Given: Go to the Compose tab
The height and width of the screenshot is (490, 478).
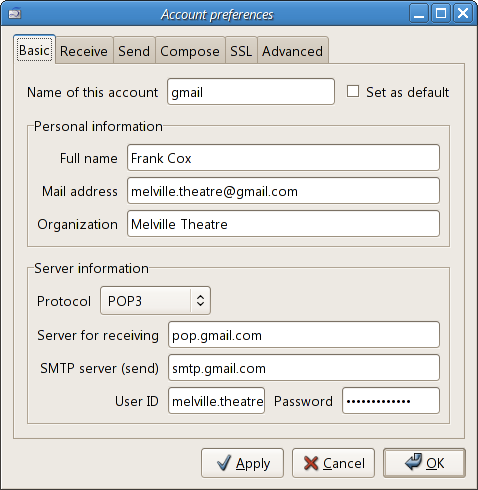Looking at the screenshot, I should [190, 51].
